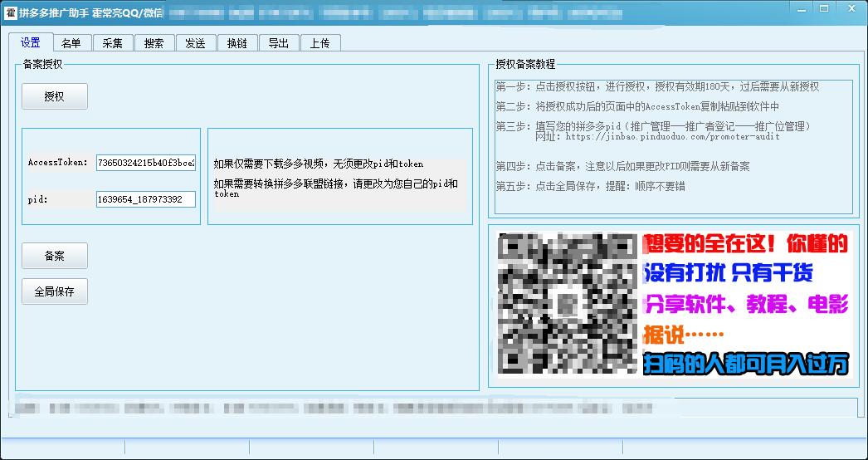
Task: Click the 备案 button
Action: point(55,256)
